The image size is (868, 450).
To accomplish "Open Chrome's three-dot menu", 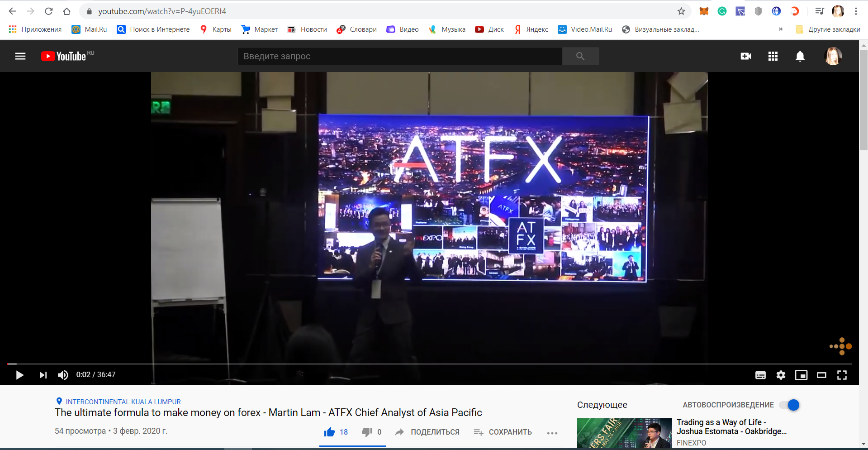I will click(x=856, y=11).
